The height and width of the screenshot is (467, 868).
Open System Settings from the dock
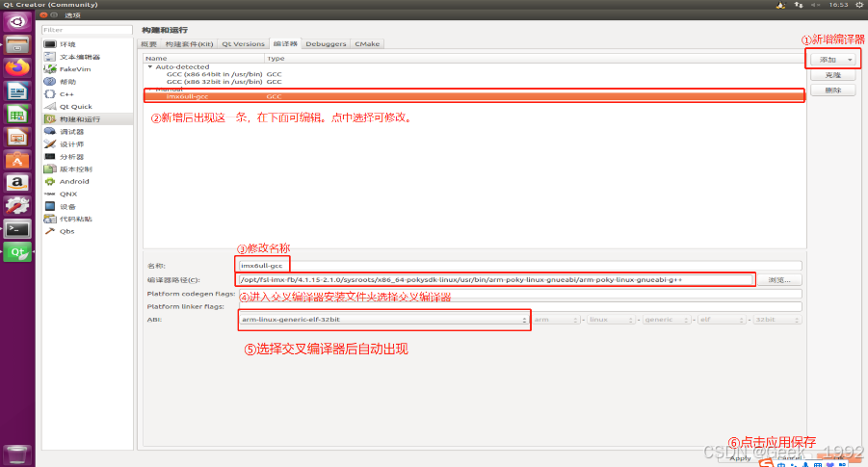pos(17,206)
